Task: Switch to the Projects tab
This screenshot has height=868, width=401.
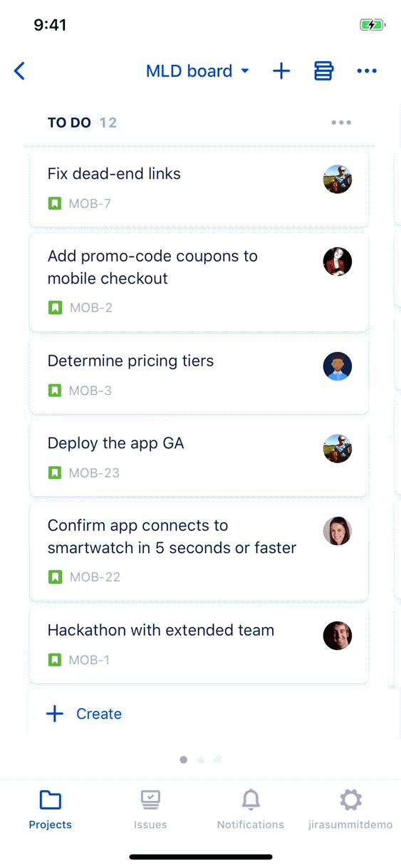Action: coord(50,810)
